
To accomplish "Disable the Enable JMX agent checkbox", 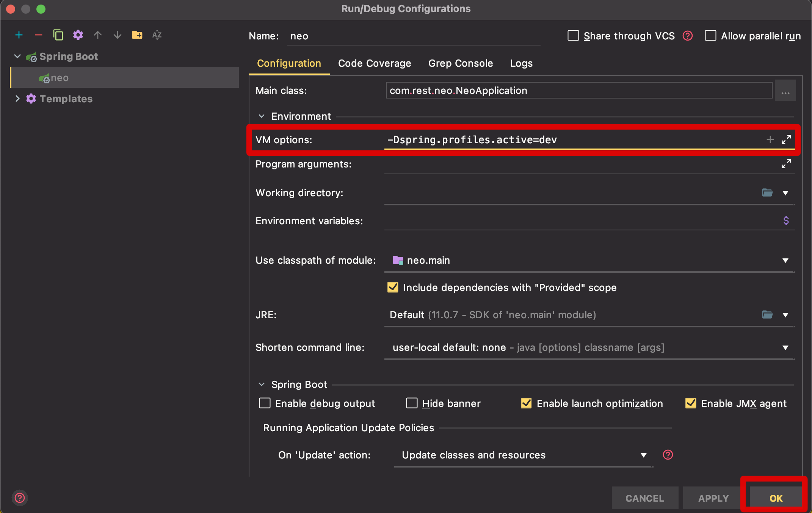I will click(x=691, y=403).
